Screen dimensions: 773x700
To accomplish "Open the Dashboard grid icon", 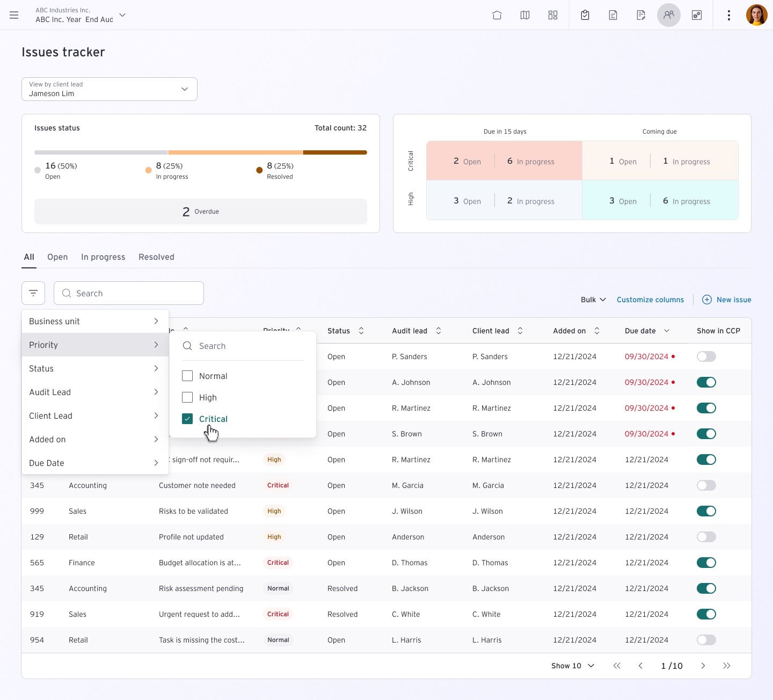I will click(553, 15).
